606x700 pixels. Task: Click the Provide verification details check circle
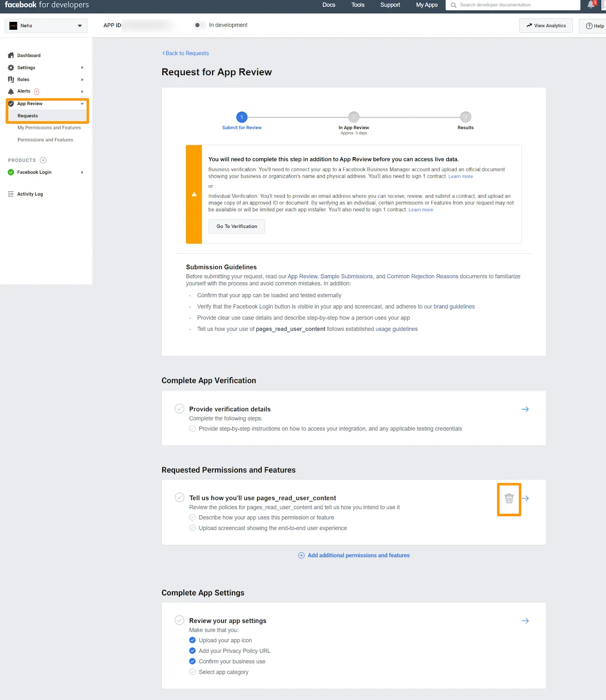pos(179,409)
